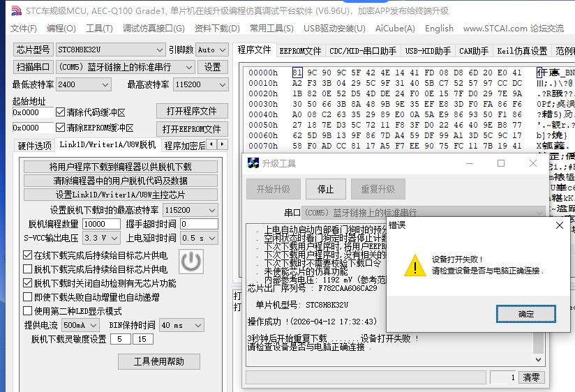Switch language via English menu
The image size is (575, 392).
439,29
